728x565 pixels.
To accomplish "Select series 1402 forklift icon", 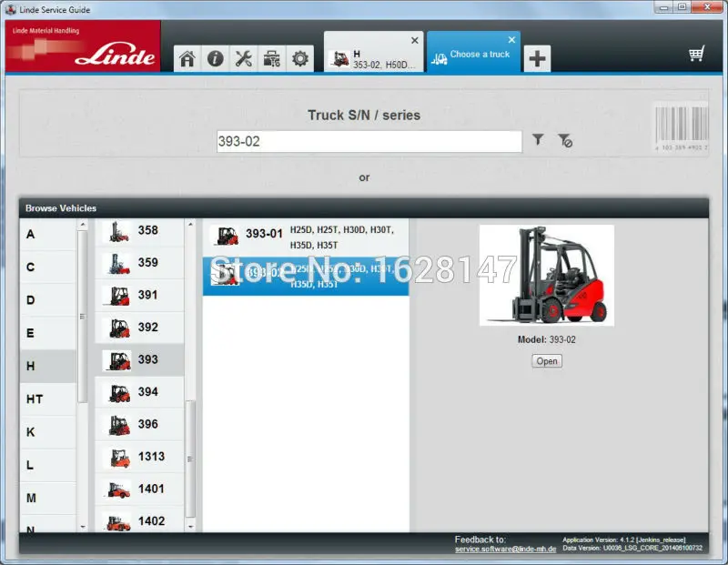I will [119, 523].
